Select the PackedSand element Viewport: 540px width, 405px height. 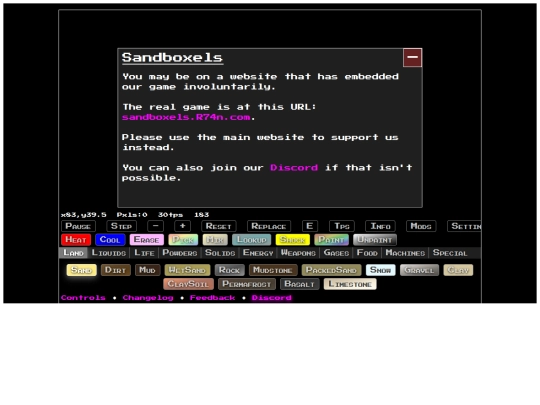pyautogui.click(x=331, y=270)
